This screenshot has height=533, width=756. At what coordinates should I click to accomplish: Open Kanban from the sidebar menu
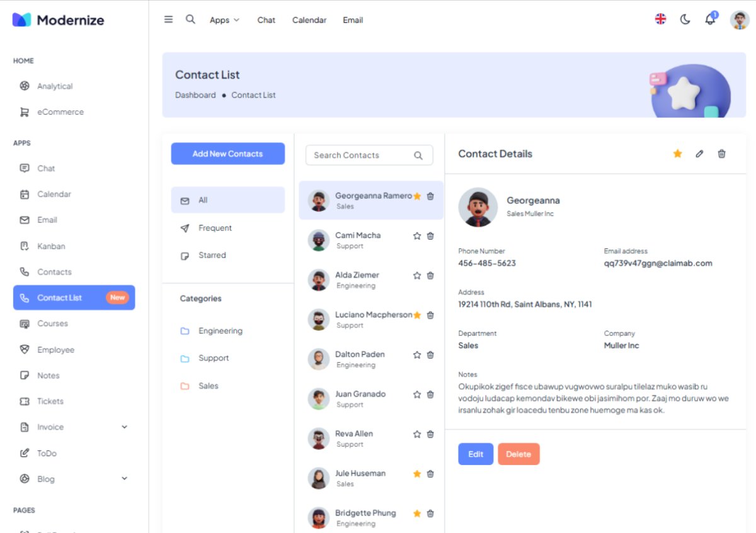(50, 246)
